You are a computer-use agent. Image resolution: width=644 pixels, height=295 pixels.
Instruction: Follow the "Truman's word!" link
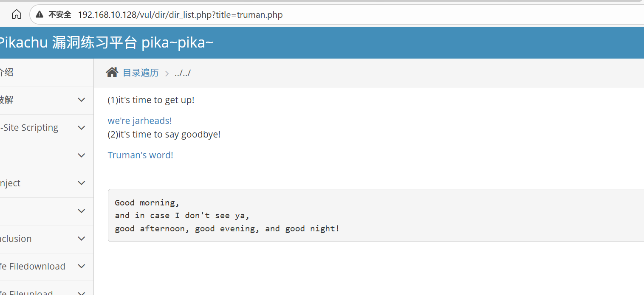coord(140,155)
